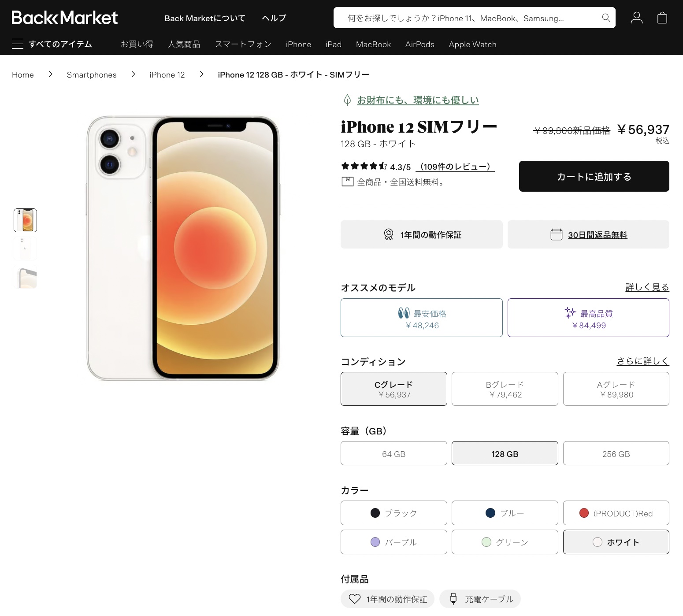Click the charging cable icon under 付属品

click(x=453, y=599)
